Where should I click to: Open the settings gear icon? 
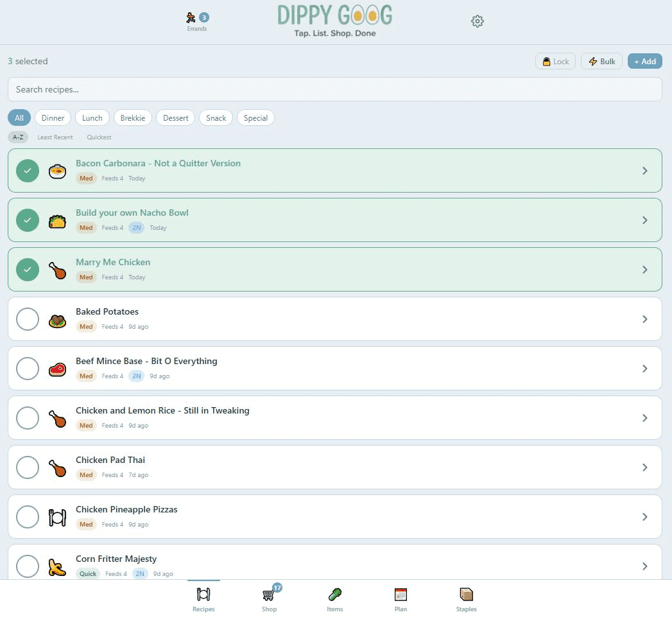477,21
